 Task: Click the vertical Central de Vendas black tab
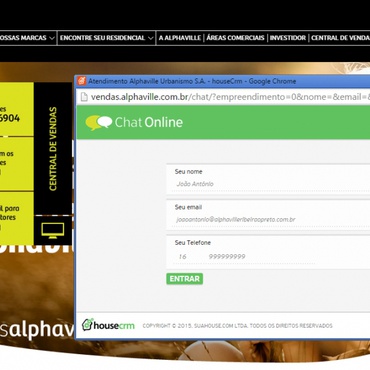point(53,149)
